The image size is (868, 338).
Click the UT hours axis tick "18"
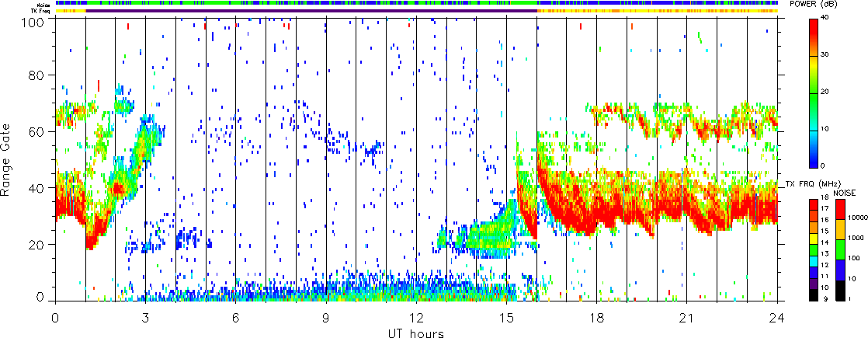[597, 318]
